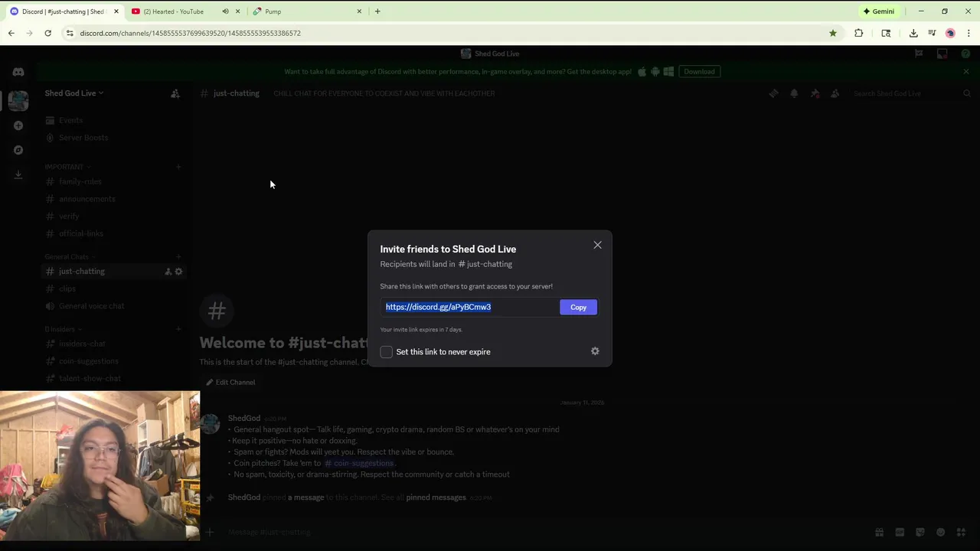Switch to Hearted - YouTube tab
This screenshot has width=980, height=551.
click(x=175, y=11)
